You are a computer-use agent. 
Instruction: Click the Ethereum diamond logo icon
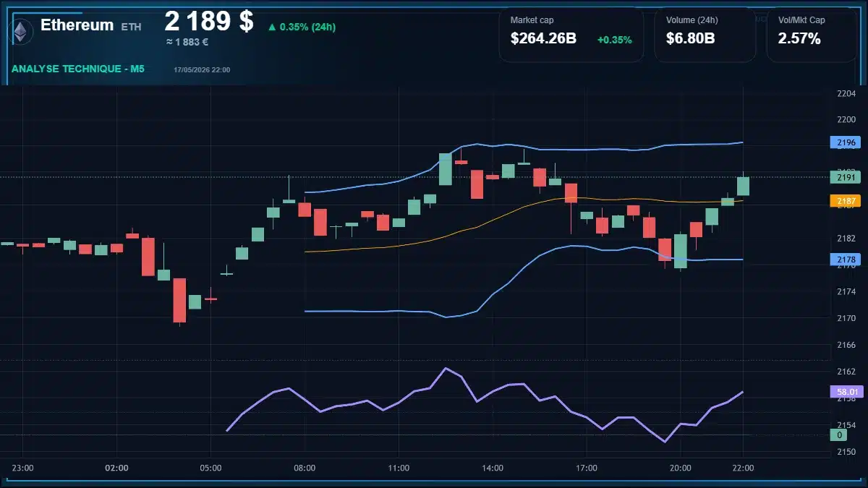(x=22, y=30)
